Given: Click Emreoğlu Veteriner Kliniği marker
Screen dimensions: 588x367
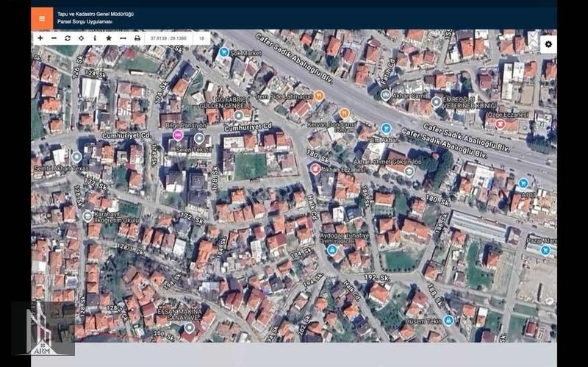Looking at the screenshot, I should 436,101.
